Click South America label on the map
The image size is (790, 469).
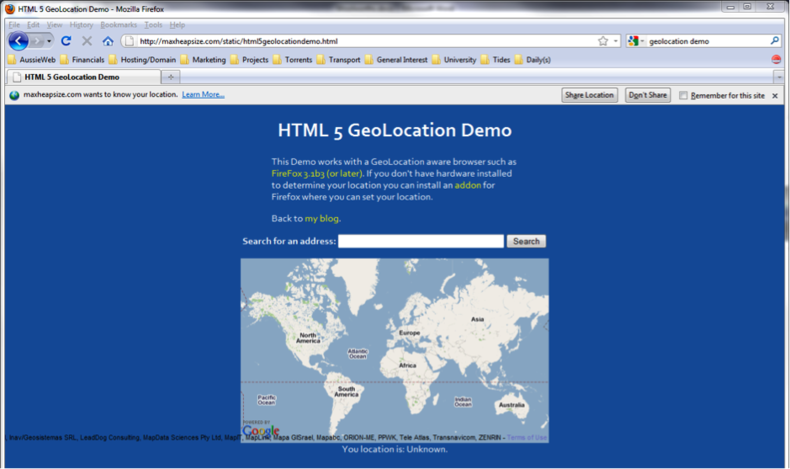pos(346,391)
